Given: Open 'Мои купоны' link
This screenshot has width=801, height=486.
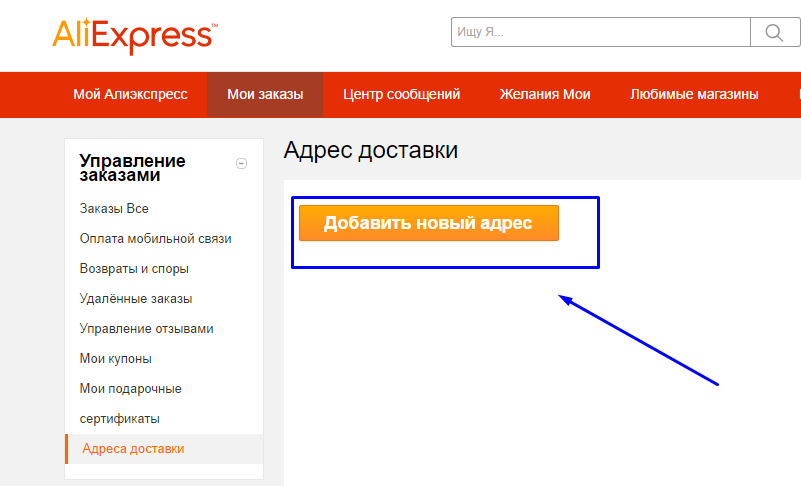Looking at the screenshot, I should coord(115,359).
